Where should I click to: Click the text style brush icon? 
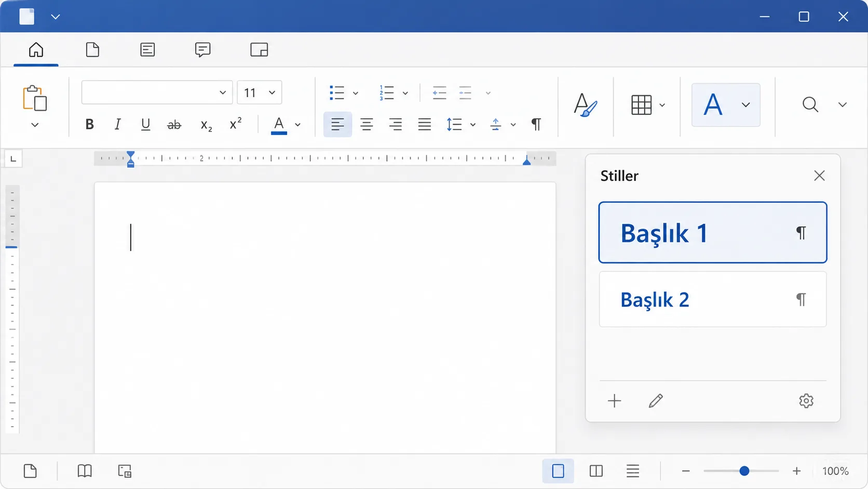[585, 104]
